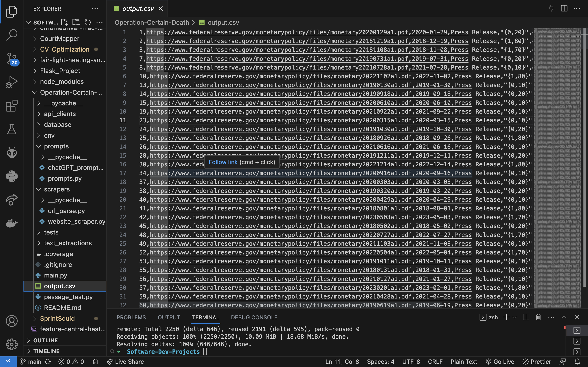Viewport: 588px width, 367px height.
Task: Expand the CourtMapper folder
Action: [x=60, y=38]
